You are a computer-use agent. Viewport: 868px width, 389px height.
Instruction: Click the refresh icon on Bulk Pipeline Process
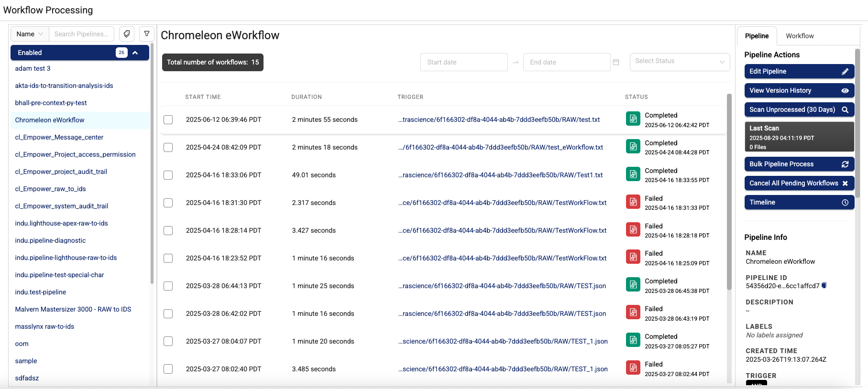click(845, 164)
